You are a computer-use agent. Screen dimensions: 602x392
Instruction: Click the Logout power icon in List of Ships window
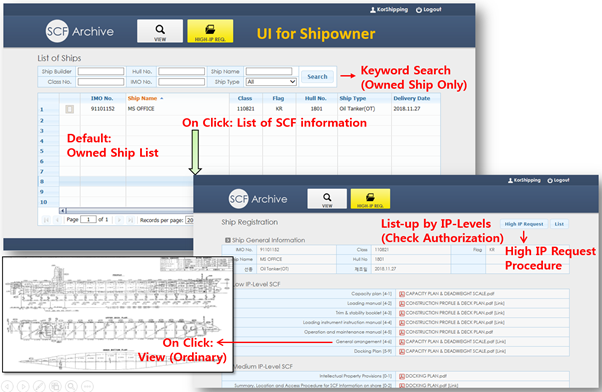tap(418, 10)
